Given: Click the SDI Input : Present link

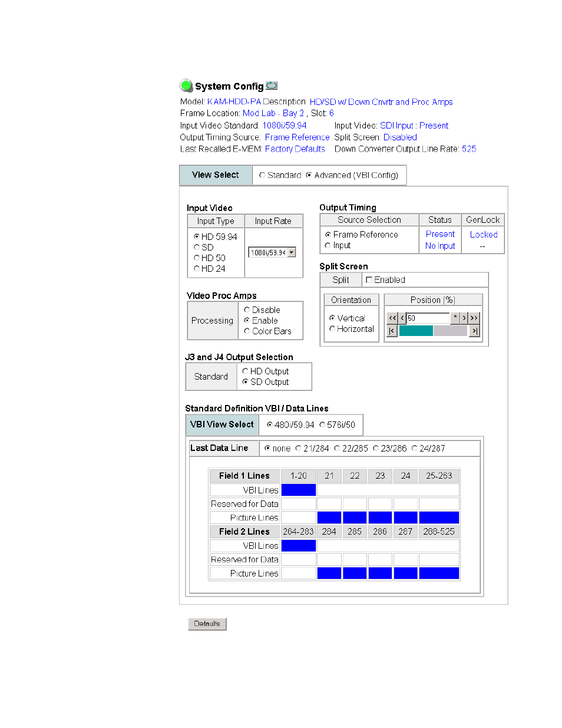Looking at the screenshot, I should (x=414, y=126).
